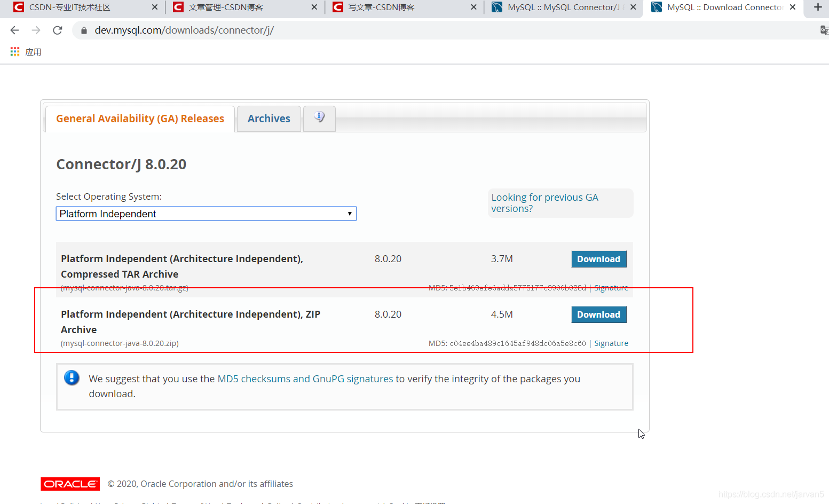
Task: Open Signature link for tar.gz package
Action: tap(611, 288)
